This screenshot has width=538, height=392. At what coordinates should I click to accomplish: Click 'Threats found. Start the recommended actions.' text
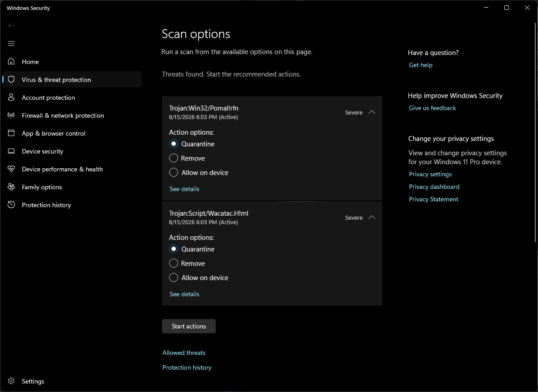pos(231,74)
